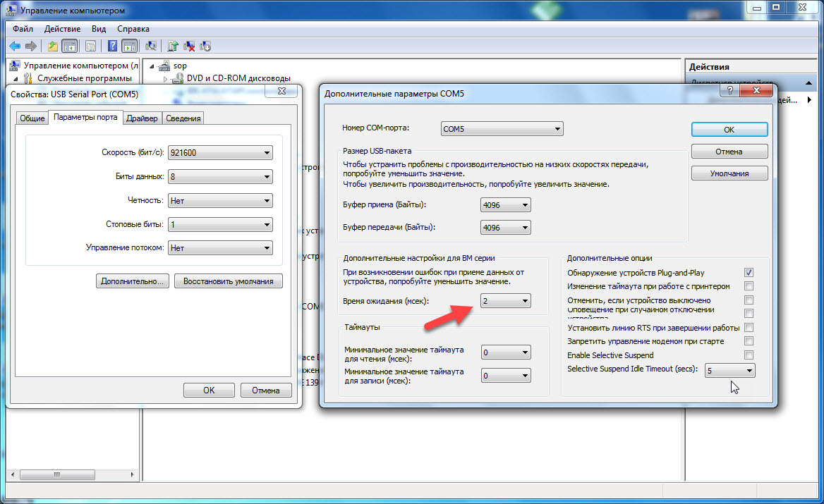Click the up one level folder icon
The height and width of the screenshot is (504, 824).
[53, 47]
